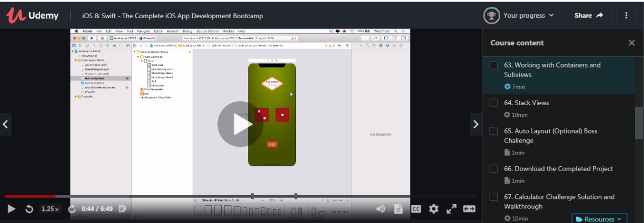
Task: Open lecture 64. Stack Views
Action: pyautogui.click(x=526, y=103)
